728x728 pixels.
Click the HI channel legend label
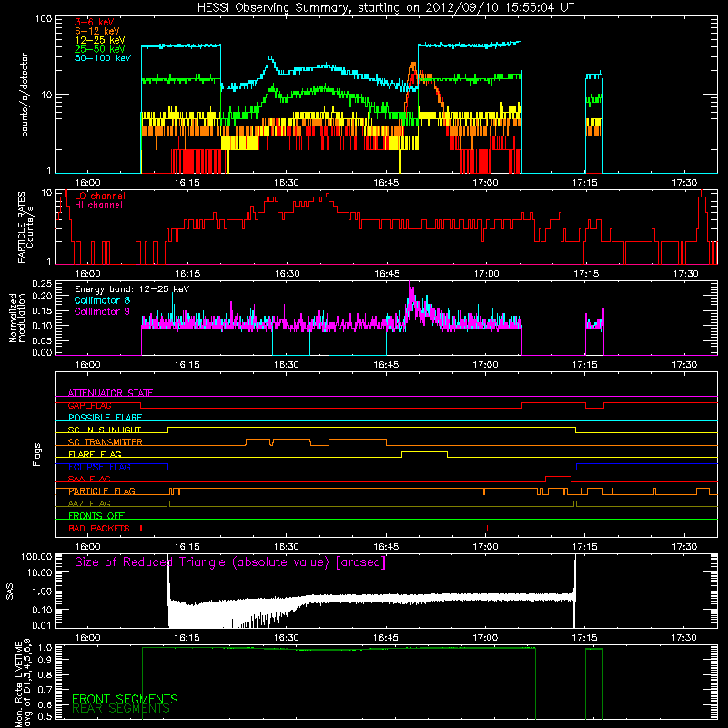(98, 206)
